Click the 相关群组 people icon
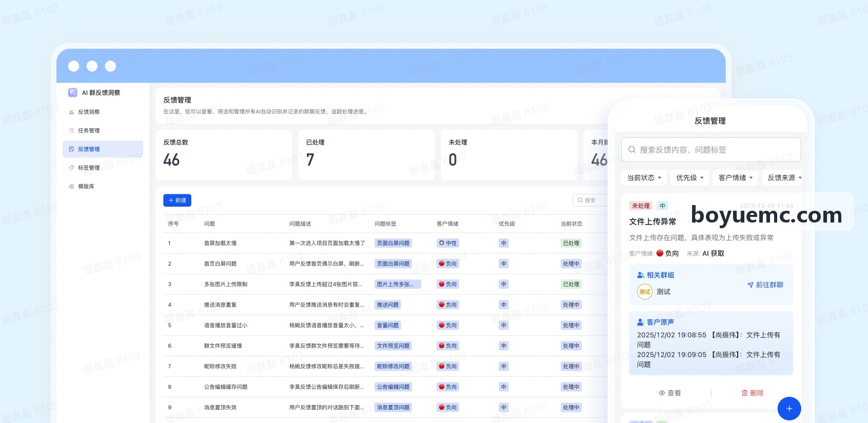The width and height of the screenshot is (868, 423). pyautogui.click(x=641, y=275)
